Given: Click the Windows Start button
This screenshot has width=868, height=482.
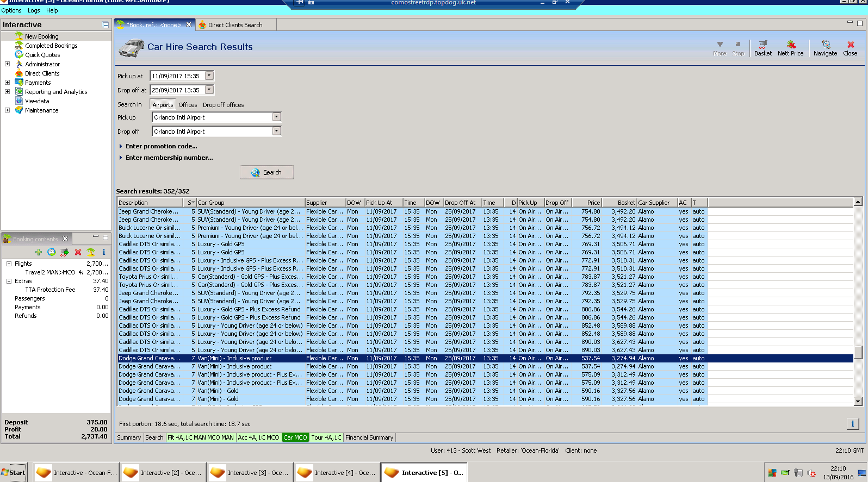Looking at the screenshot, I should click(14, 473).
